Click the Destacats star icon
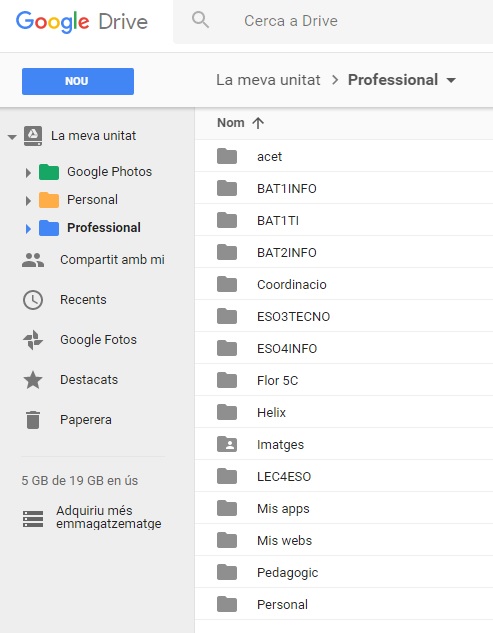493x633 pixels. 33,379
